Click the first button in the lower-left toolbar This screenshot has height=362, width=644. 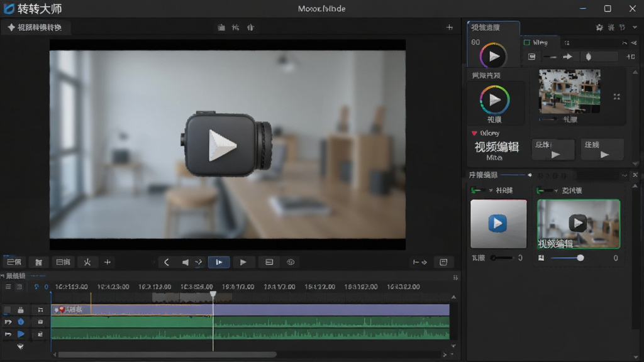pos(14,262)
